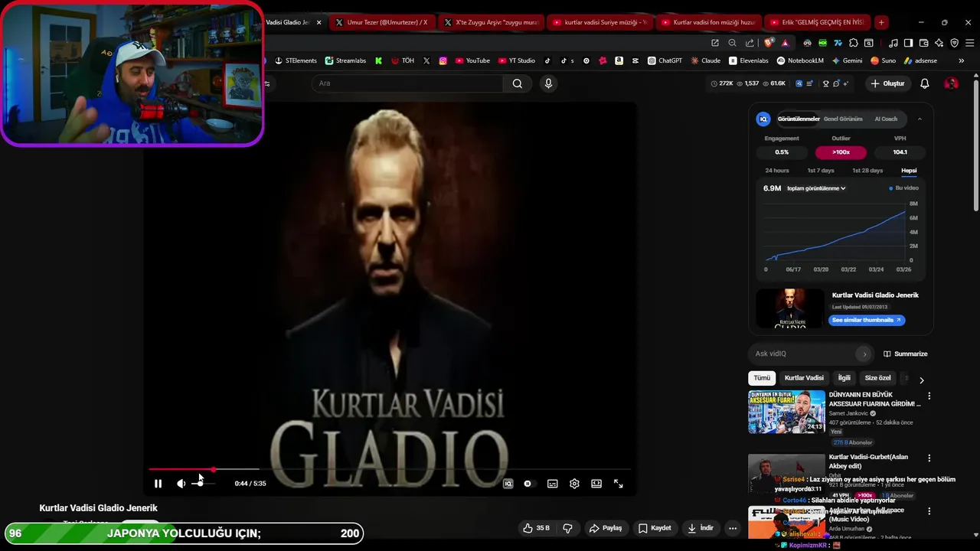The height and width of the screenshot is (551, 980).
Task: Open the Elevenlabs bookmark
Action: pos(749,60)
